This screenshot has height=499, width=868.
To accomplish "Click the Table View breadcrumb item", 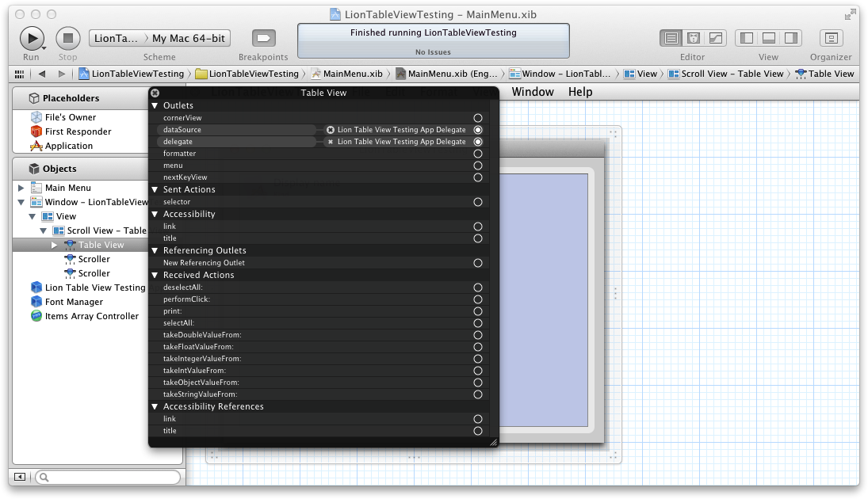I will coord(825,74).
